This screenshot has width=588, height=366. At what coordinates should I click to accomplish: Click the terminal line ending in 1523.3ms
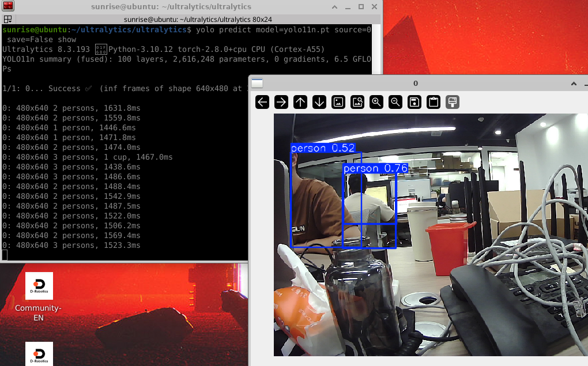[71, 246]
